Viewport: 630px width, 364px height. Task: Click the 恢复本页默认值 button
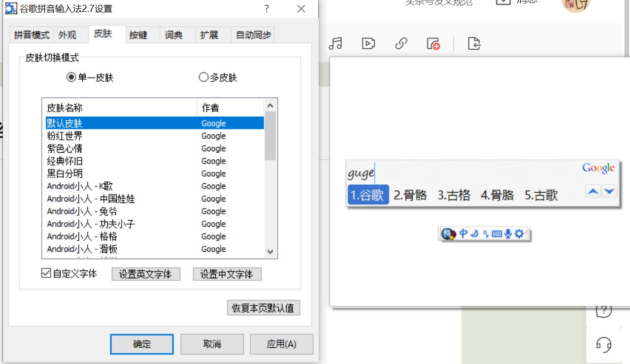(x=263, y=307)
